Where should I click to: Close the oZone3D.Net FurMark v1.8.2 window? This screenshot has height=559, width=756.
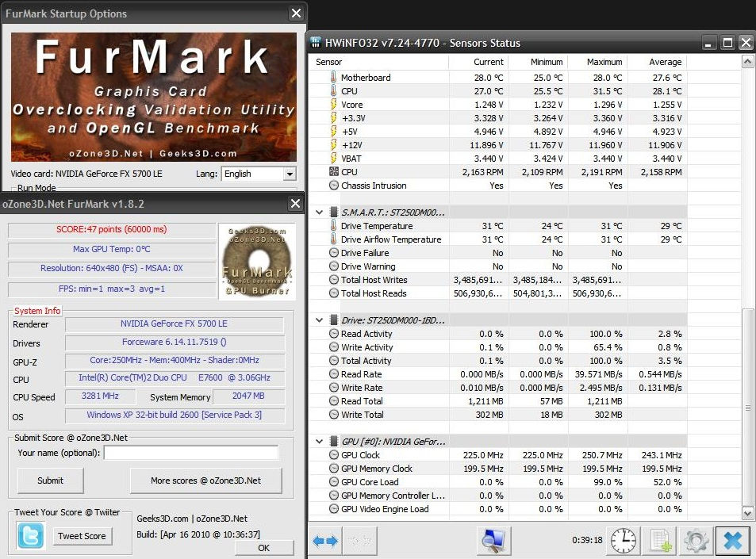pos(295,204)
